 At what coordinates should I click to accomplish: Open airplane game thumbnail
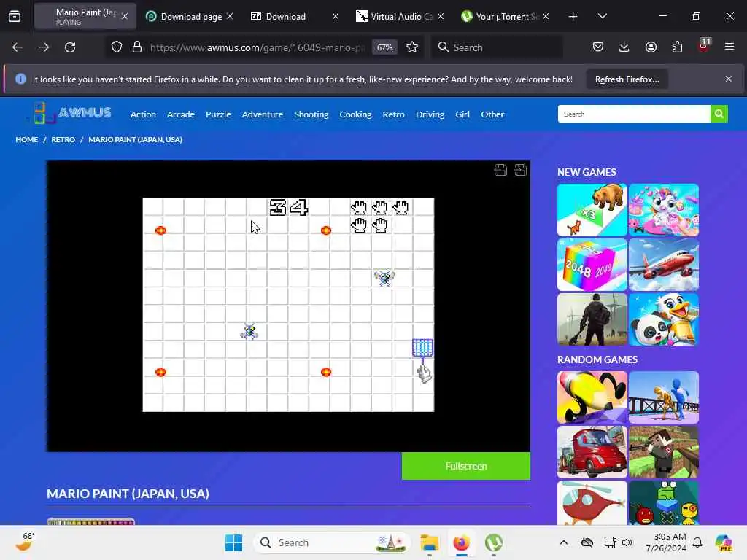664,265
